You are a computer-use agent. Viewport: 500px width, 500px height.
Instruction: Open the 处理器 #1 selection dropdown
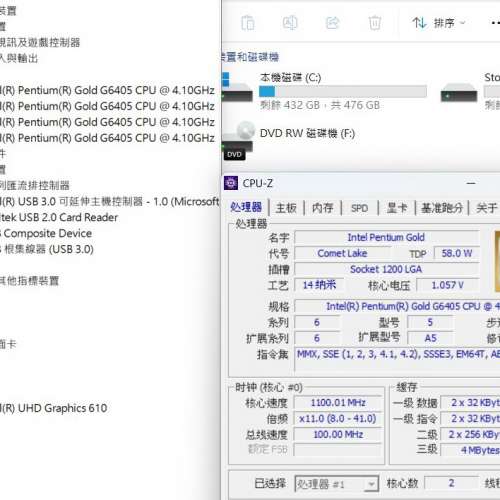coord(337,484)
